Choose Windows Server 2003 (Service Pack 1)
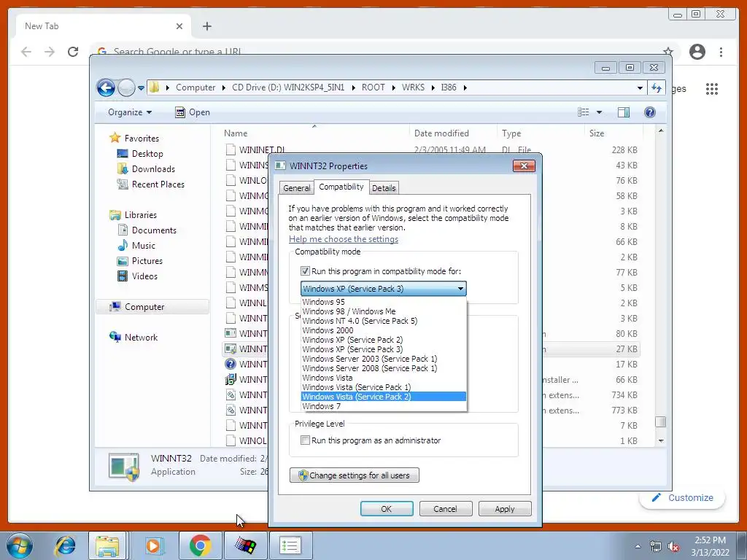Image resolution: width=747 pixels, height=560 pixels. pos(384,359)
